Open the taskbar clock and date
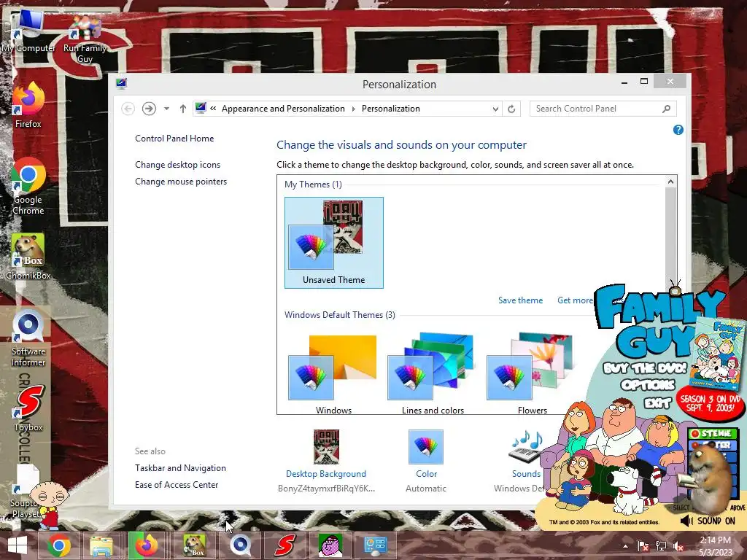The height and width of the screenshot is (560, 747). click(x=716, y=546)
